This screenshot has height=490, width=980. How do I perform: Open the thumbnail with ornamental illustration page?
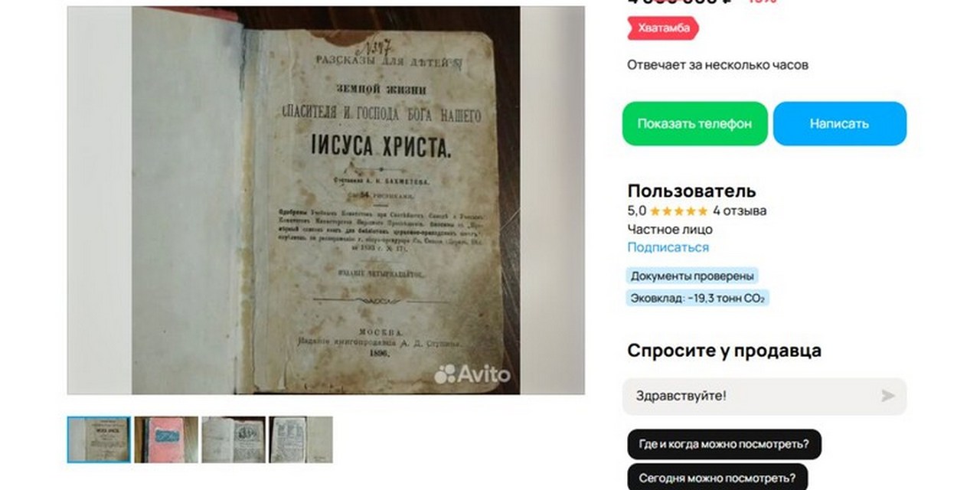point(234,439)
